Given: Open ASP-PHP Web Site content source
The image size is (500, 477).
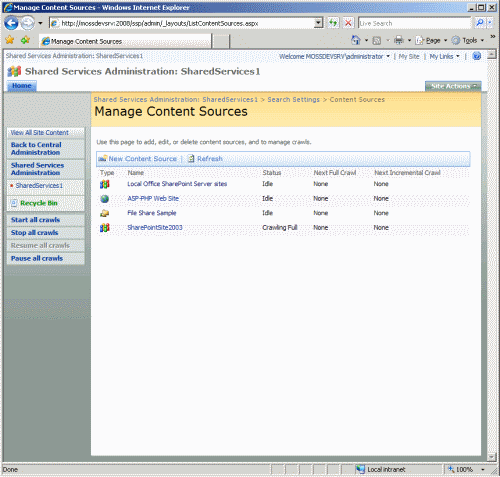Looking at the screenshot, I should pyautogui.click(x=153, y=199).
